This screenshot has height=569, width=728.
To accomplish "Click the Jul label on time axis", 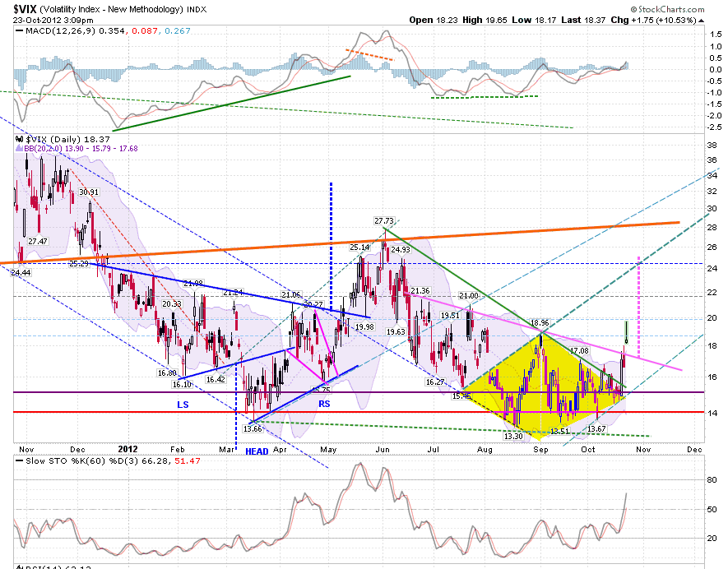I will (433, 449).
